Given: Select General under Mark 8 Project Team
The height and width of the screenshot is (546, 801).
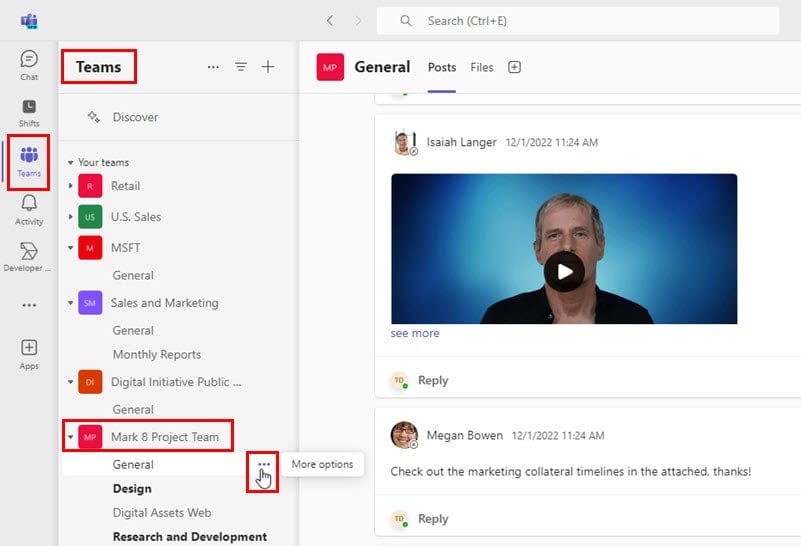Looking at the screenshot, I should [133, 464].
